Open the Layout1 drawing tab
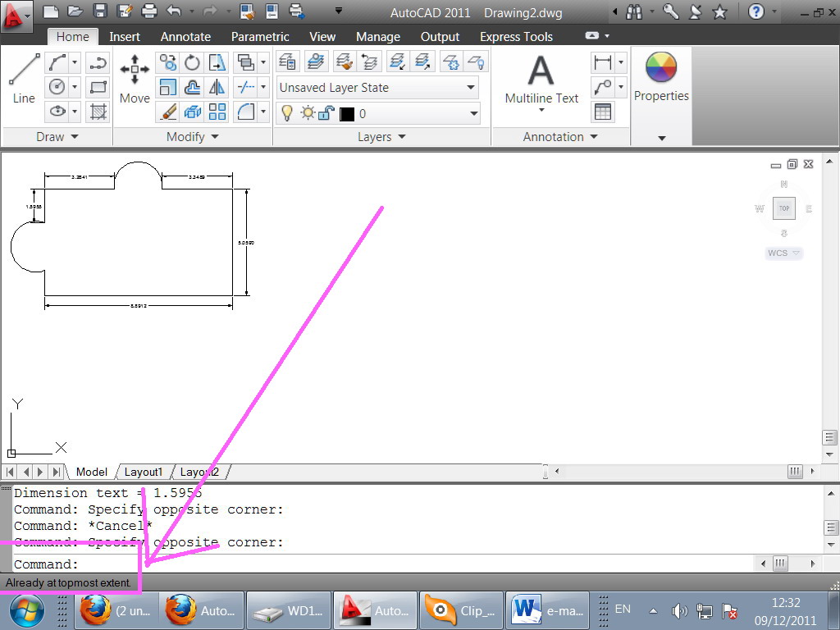The height and width of the screenshot is (630, 840). [143, 472]
